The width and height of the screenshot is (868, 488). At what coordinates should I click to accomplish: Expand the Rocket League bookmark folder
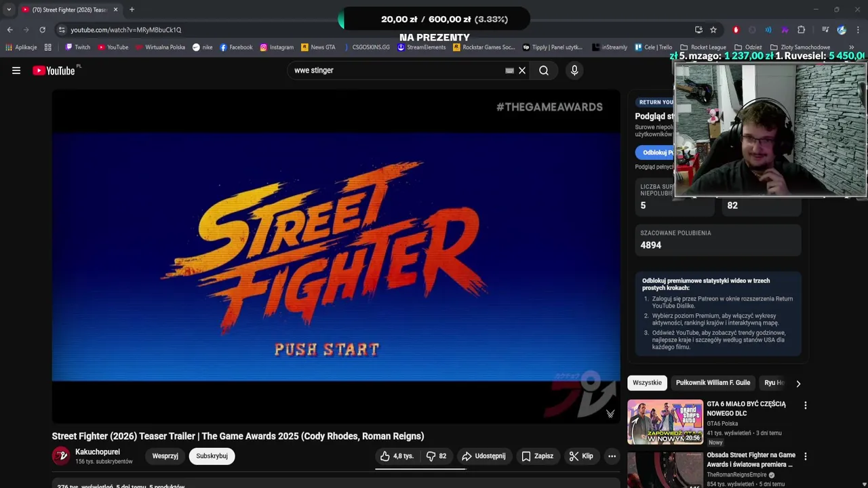tap(703, 47)
